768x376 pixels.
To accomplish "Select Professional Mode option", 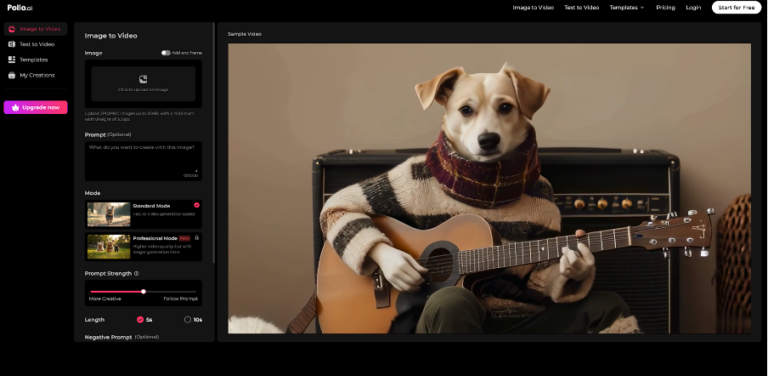I will coord(143,246).
